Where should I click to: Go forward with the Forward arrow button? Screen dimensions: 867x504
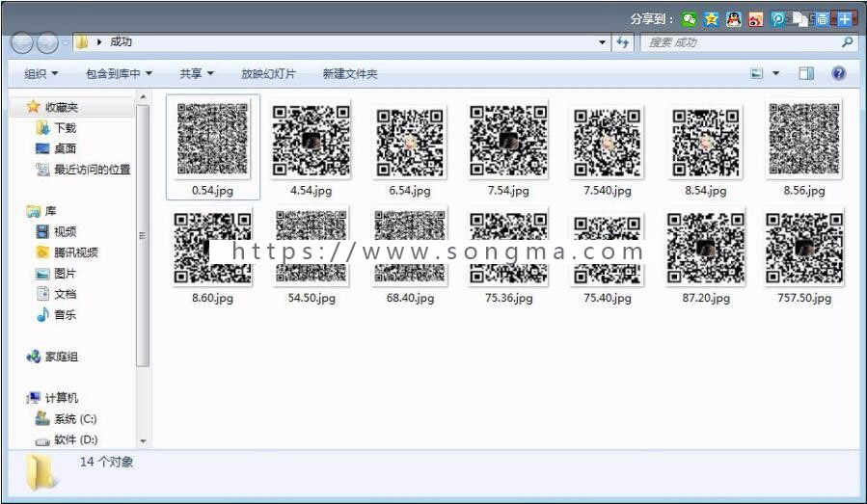pos(47,42)
